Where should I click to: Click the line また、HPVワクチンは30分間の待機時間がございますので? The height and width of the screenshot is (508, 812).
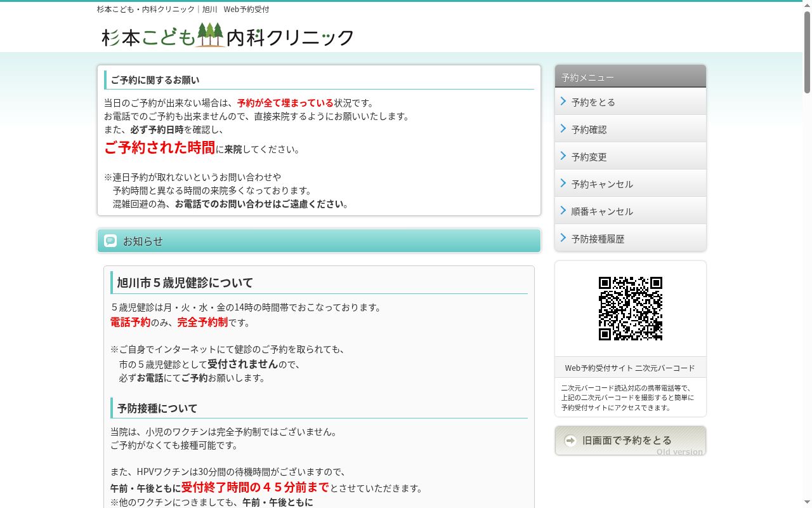coord(228,472)
